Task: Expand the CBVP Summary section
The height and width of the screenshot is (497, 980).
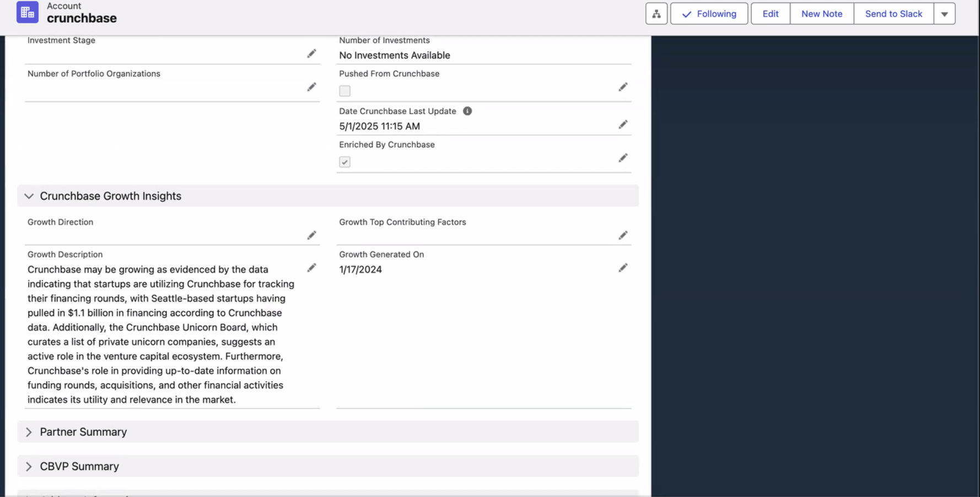Action: point(328,466)
